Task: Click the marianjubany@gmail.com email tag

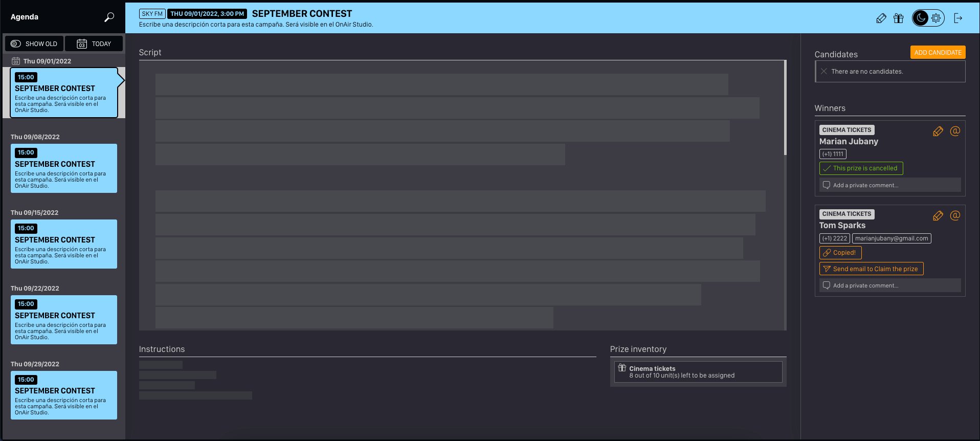Action: click(892, 238)
